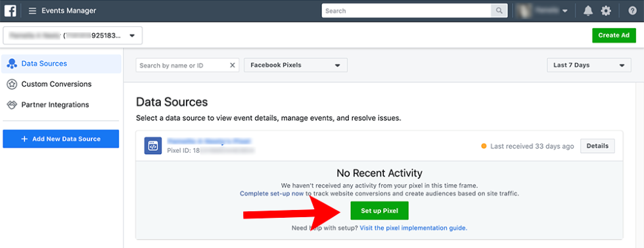Image resolution: width=644 pixels, height=248 pixels.
Task: Select Data Sources in the sidebar
Action: 62,64
